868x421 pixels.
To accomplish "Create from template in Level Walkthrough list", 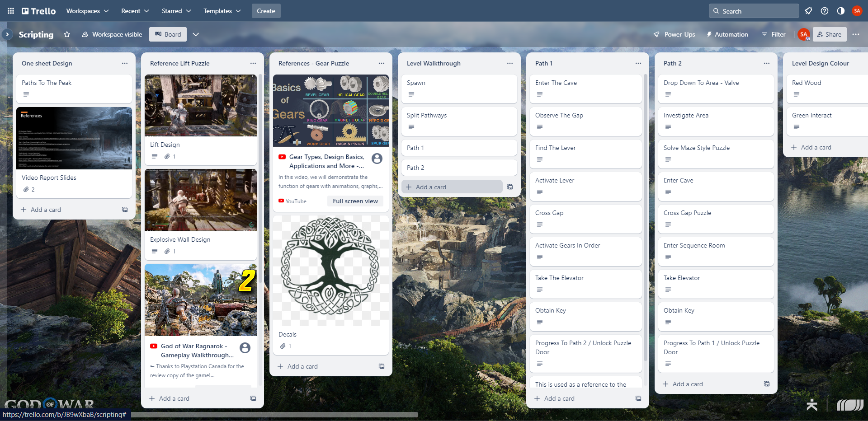I will [x=510, y=187].
